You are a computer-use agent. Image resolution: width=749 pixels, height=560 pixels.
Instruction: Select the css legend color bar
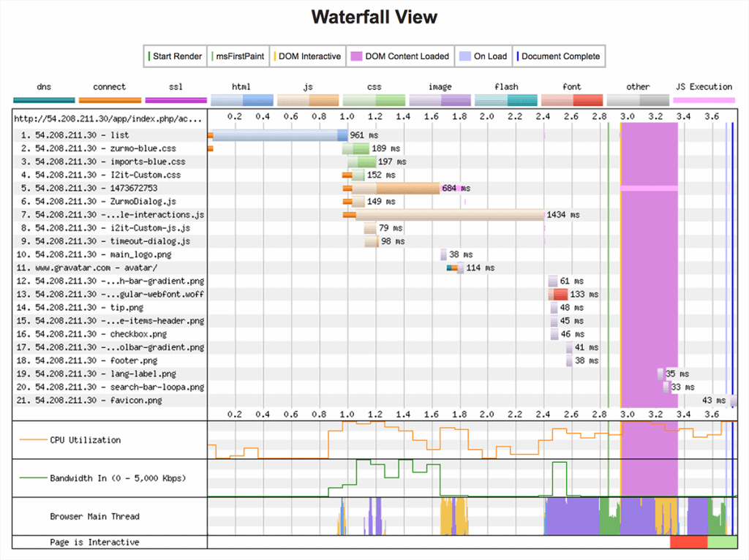click(x=374, y=98)
